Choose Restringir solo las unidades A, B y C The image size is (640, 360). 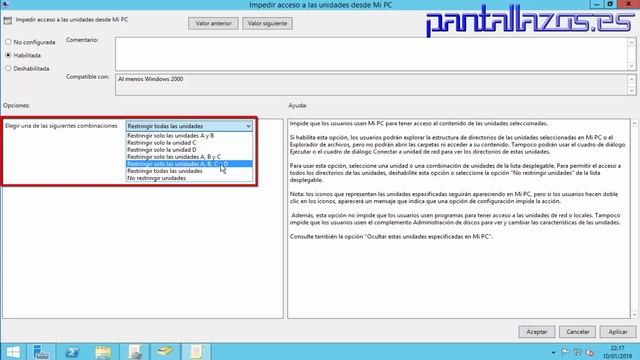(189, 157)
